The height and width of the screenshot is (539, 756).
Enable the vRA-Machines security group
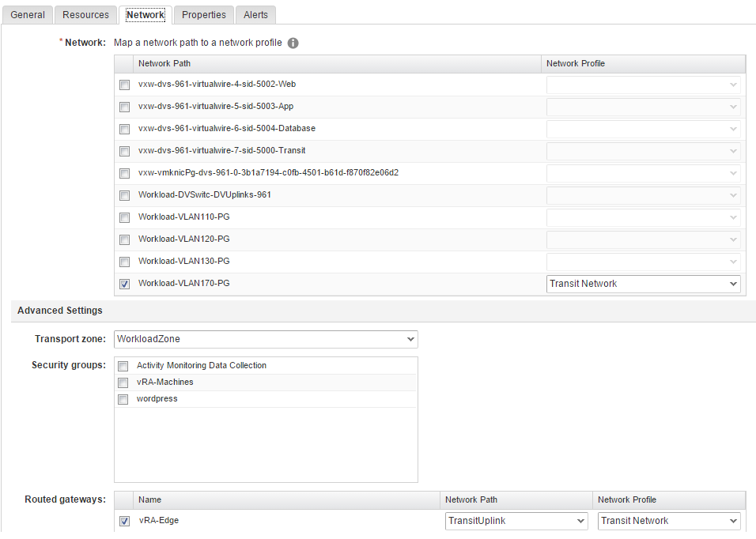(x=123, y=383)
